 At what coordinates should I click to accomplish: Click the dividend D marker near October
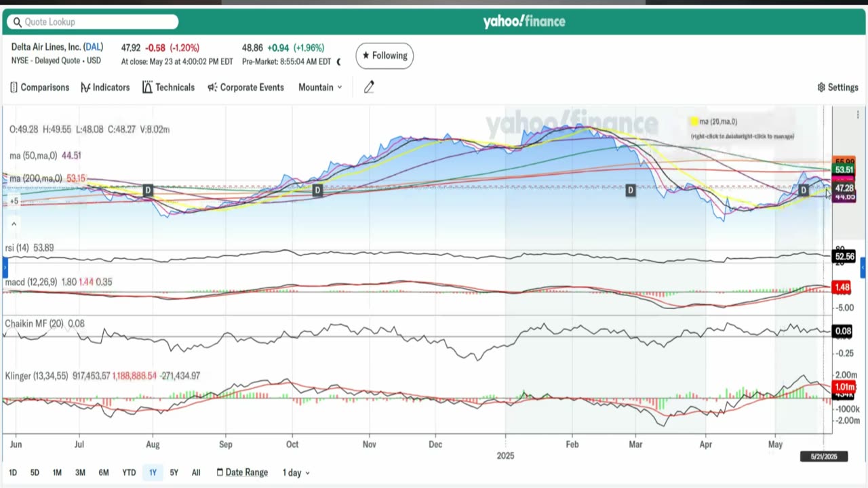point(317,190)
